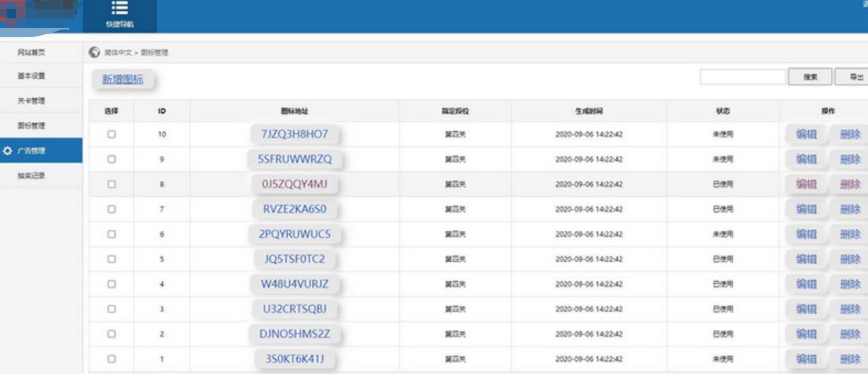Click 删除 for row 2PQYRUWUC5

(x=850, y=234)
